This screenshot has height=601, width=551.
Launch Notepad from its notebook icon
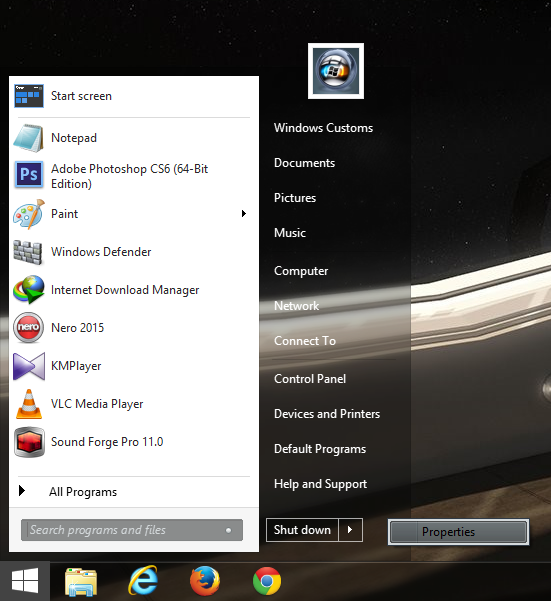pyautogui.click(x=28, y=138)
